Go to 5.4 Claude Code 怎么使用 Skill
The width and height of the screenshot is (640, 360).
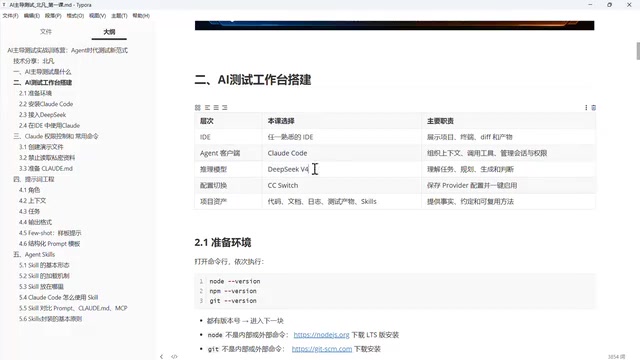click(58, 297)
